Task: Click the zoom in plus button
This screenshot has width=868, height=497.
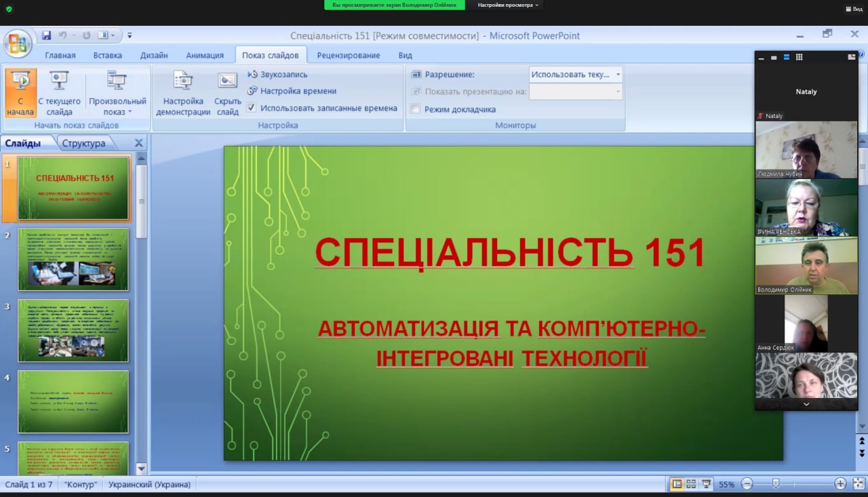Action: (840, 484)
